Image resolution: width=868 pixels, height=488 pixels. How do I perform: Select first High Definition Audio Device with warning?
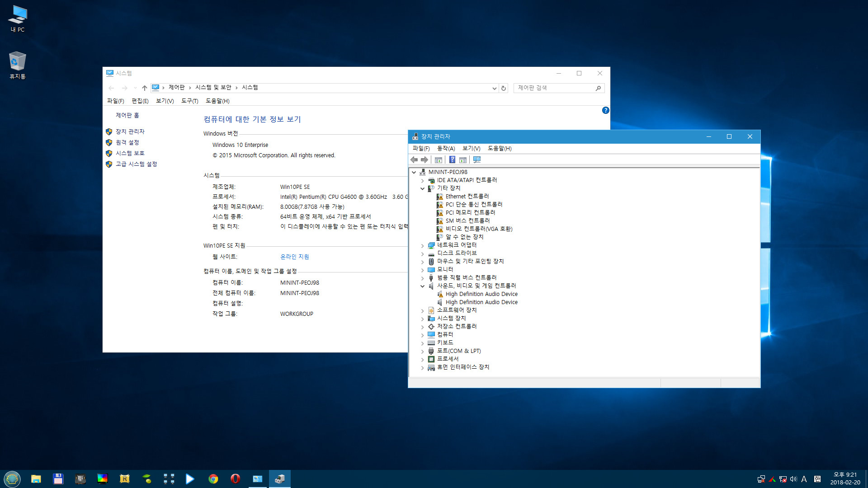click(x=481, y=294)
